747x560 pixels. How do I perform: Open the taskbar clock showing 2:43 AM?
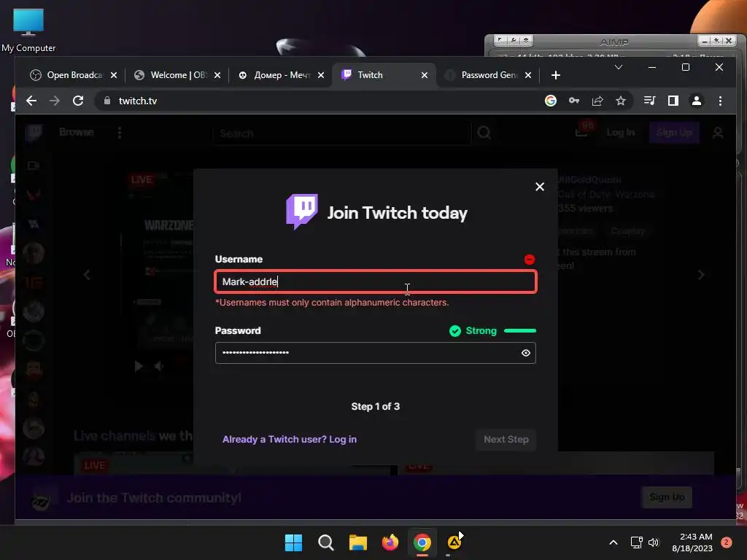692,542
